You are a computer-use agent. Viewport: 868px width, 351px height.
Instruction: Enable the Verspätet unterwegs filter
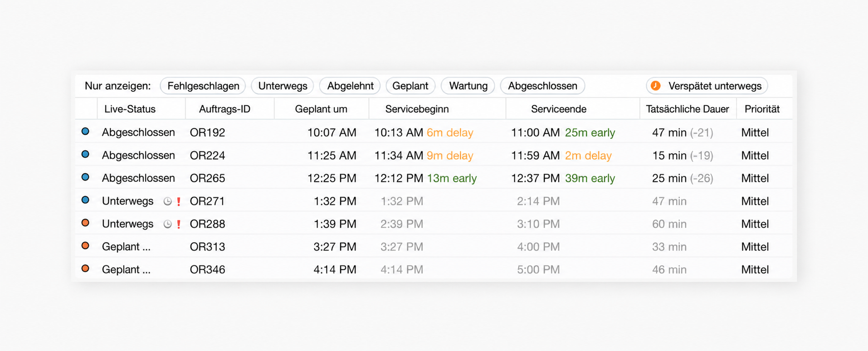(707, 86)
